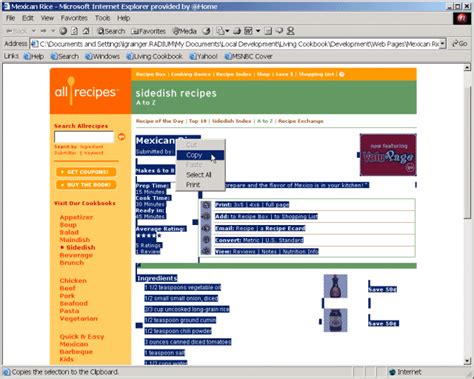Click the Discuss toolbar icon

(268, 31)
